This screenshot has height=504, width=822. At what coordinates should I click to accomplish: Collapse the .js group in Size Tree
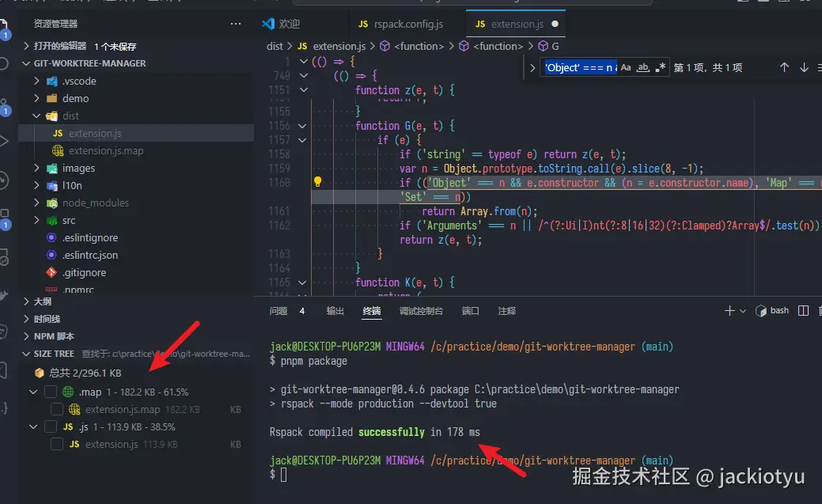(x=33, y=427)
